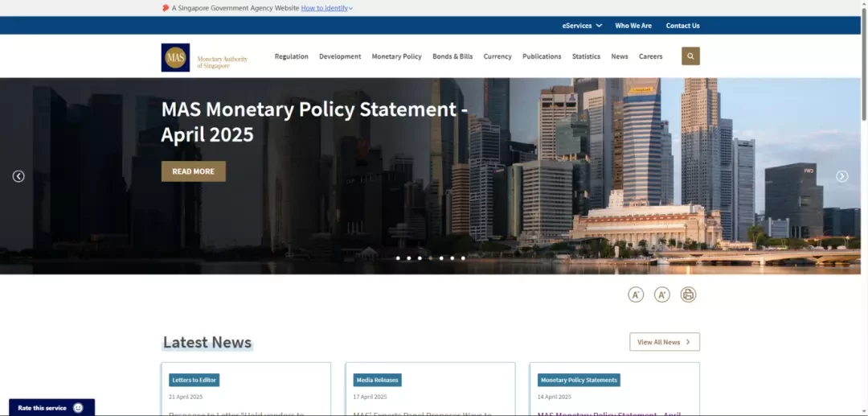Open Who We Are page

[x=633, y=26]
